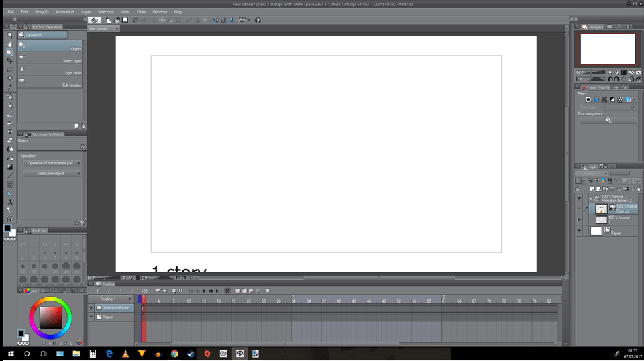This screenshot has height=361, width=644.
Task: Click the Save icon in command bar
Action: tap(125, 20)
